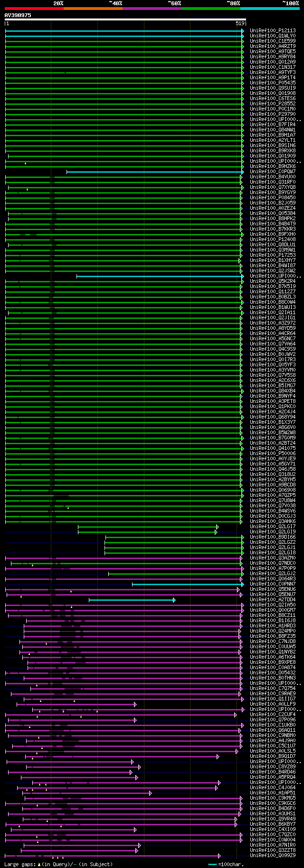Select hit label UniRef100_Q31RF0

(x=273, y=182)
